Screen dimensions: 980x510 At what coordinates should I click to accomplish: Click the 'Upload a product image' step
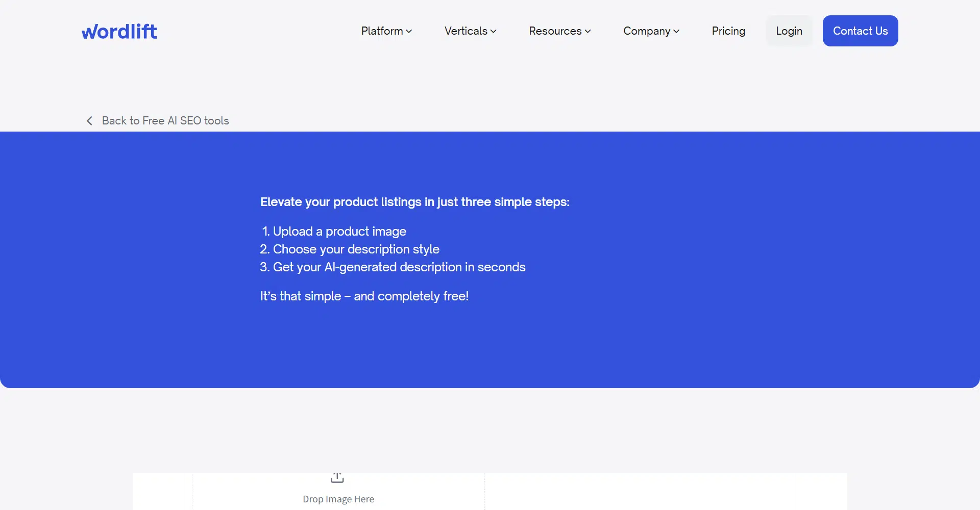coord(339,232)
